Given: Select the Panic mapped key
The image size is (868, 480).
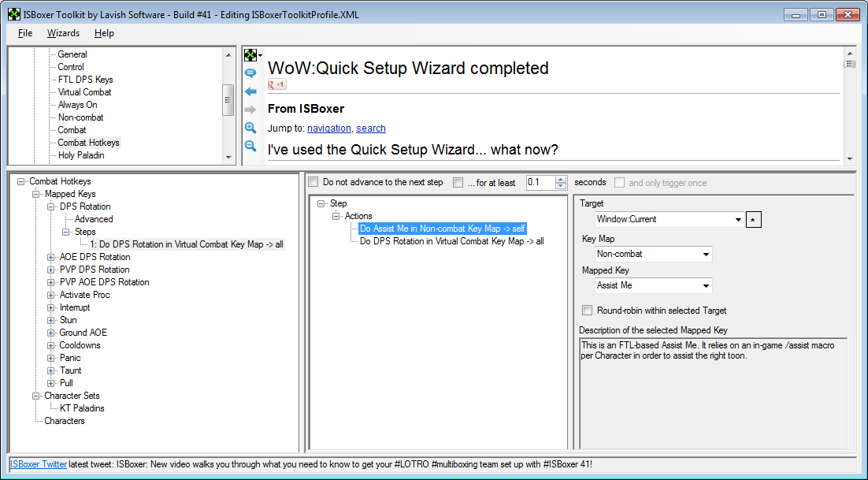Looking at the screenshot, I should point(70,358).
